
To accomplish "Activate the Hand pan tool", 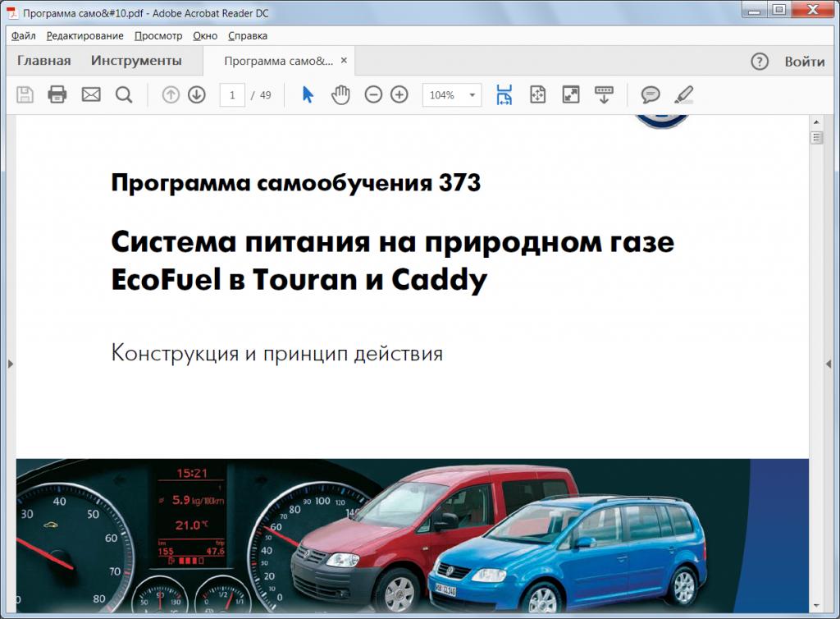I will [x=340, y=95].
